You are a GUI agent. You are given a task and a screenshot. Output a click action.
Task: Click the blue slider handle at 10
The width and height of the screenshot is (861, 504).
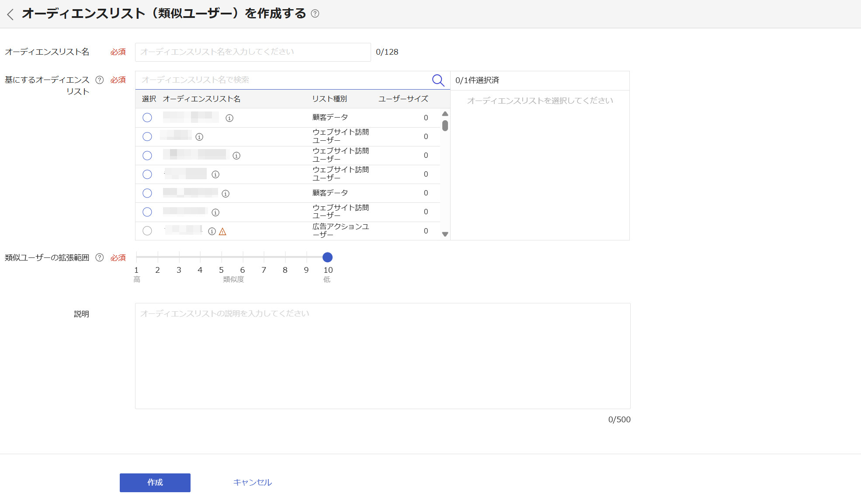327,257
